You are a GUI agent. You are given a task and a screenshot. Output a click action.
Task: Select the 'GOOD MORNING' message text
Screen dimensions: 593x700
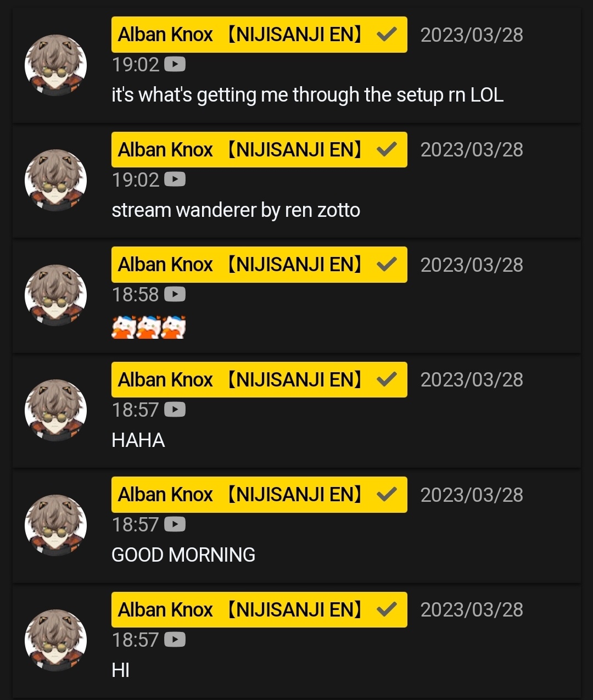(183, 555)
